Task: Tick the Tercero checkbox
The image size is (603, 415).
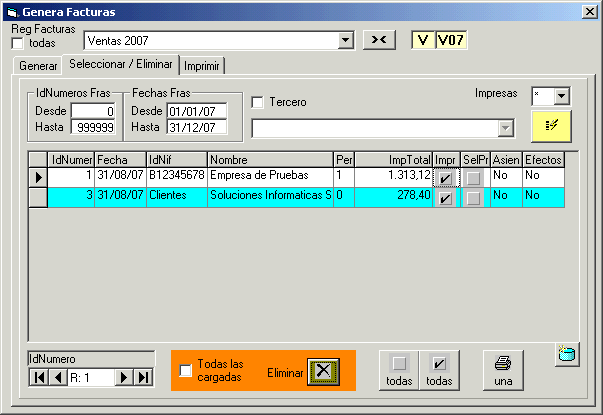Action: pos(257,102)
